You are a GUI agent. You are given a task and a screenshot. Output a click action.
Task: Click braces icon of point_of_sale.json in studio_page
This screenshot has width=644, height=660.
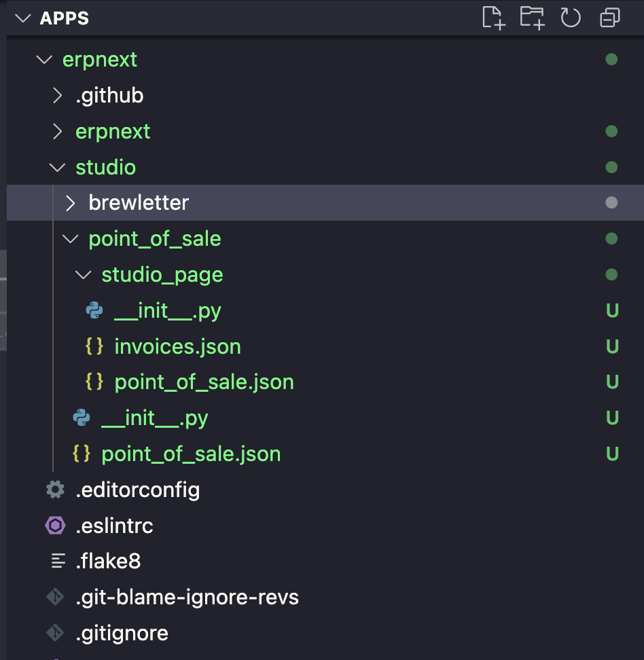(x=94, y=382)
